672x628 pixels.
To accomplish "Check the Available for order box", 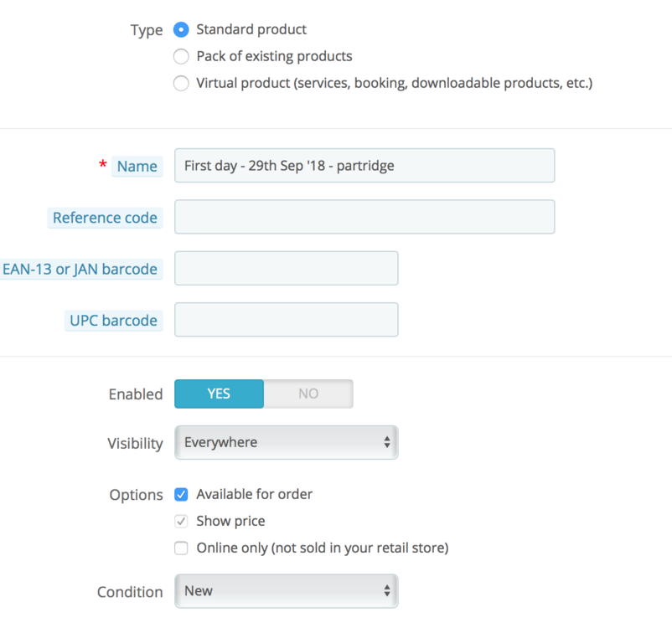I will pyautogui.click(x=181, y=494).
